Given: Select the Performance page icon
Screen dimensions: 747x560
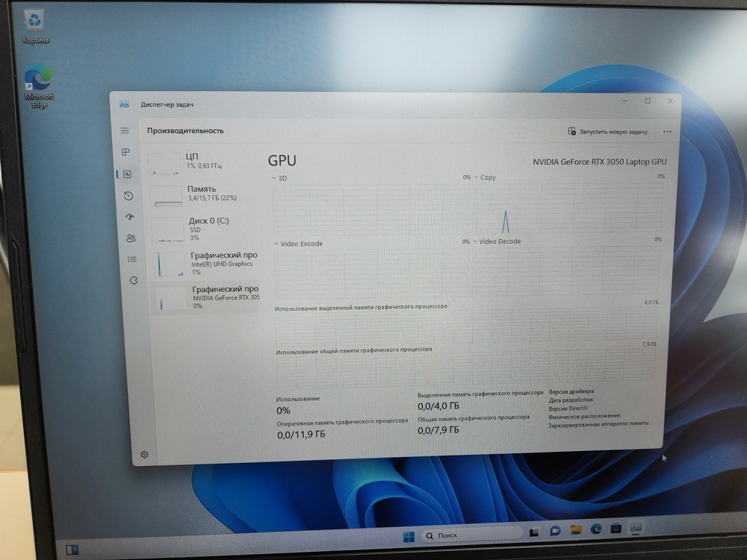Looking at the screenshot, I should (127, 174).
